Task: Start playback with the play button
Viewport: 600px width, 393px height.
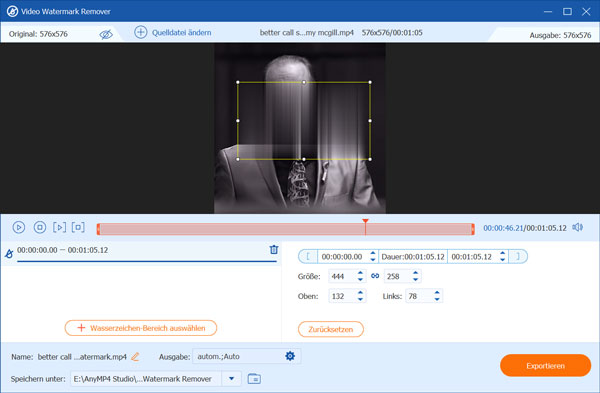Action: coord(19,227)
